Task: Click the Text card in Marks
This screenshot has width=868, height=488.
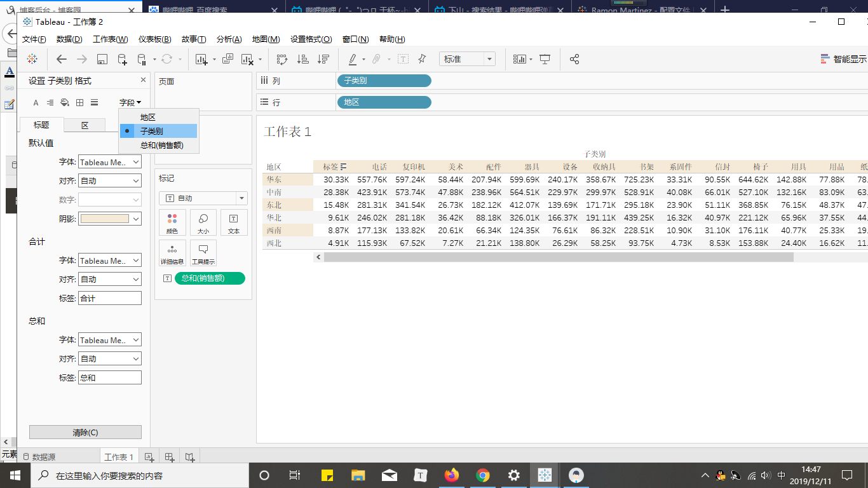Action: point(234,223)
